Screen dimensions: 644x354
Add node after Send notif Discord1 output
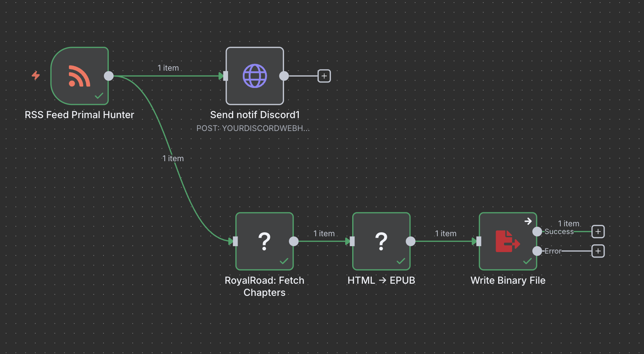click(x=324, y=76)
